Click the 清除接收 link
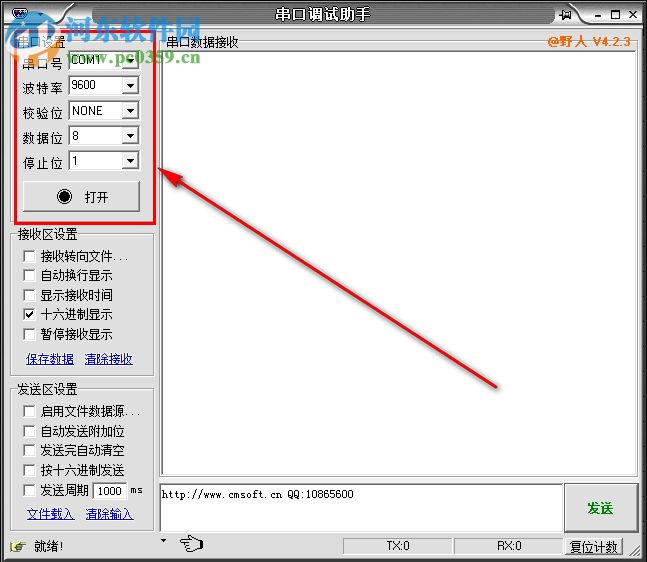Viewport: 647px width, 562px height. point(109,359)
